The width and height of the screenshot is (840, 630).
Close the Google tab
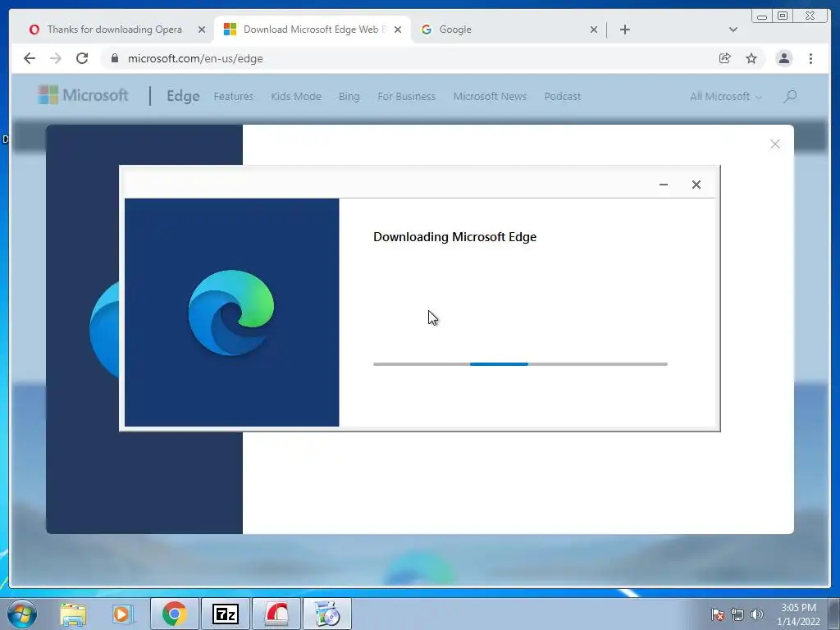tap(594, 30)
